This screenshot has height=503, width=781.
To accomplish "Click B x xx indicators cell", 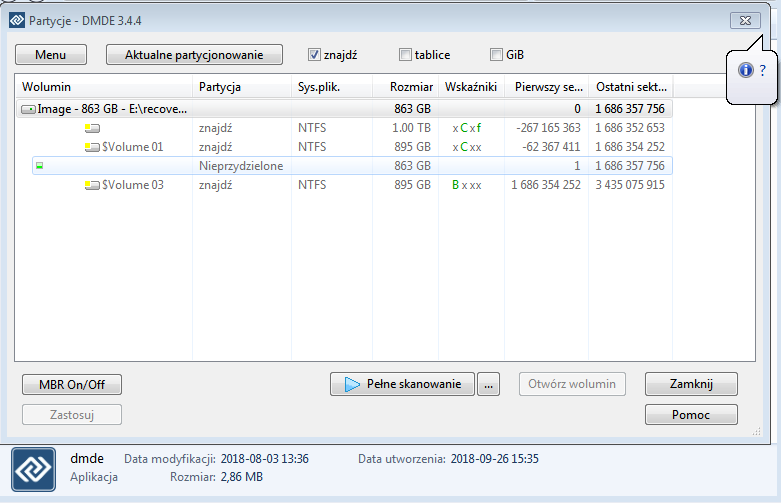I will pos(467,185).
